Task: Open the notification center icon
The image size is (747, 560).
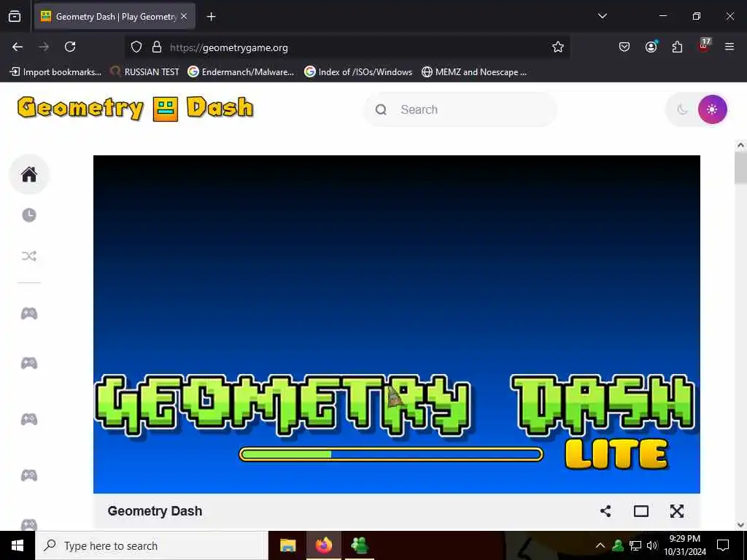Action: pyautogui.click(x=723, y=545)
